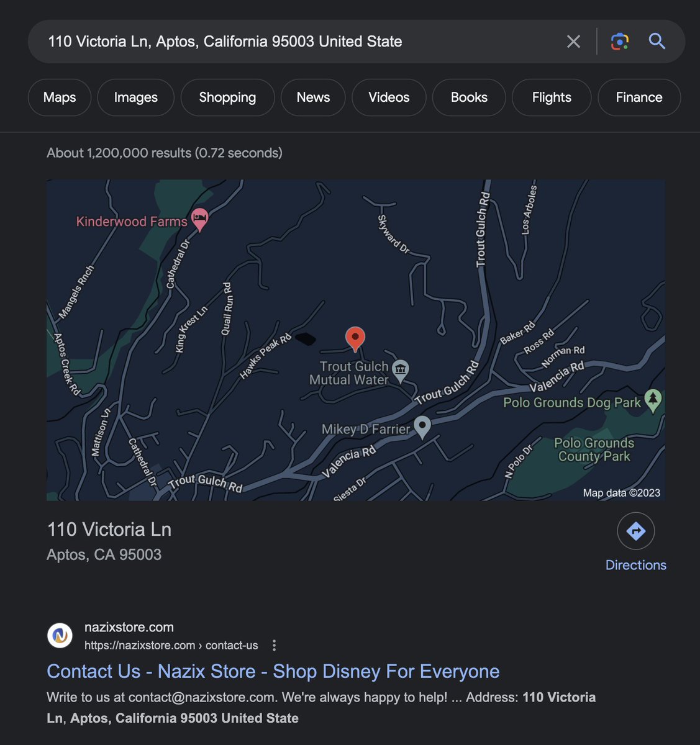This screenshot has height=745, width=700.
Task: Open the Shopping results tab
Action: pos(227,97)
